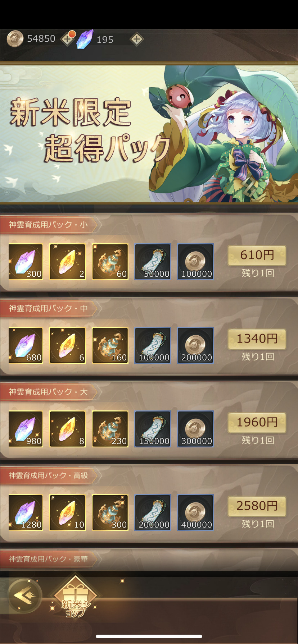Screen dimensions: 298x644
Task: Select the 1280 purple crystal item
Action: coord(26,513)
